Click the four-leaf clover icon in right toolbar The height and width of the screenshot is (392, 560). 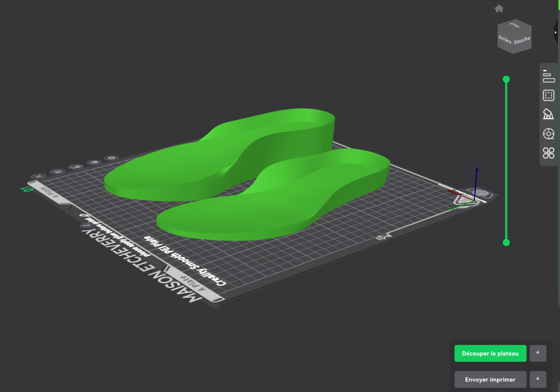click(x=548, y=153)
